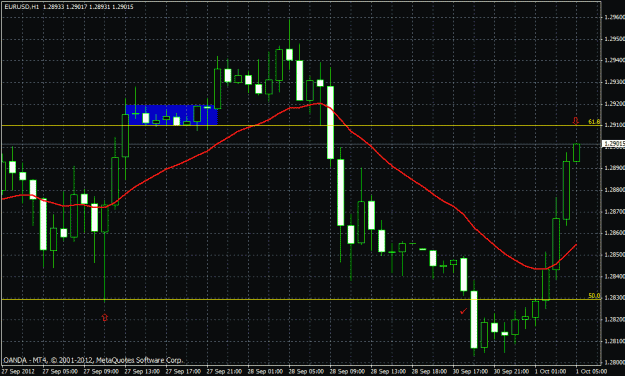Image resolution: width=625 pixels, height=376 pixels.
Task: Click the 1.29500 price axis label
Action: (614, 39)
